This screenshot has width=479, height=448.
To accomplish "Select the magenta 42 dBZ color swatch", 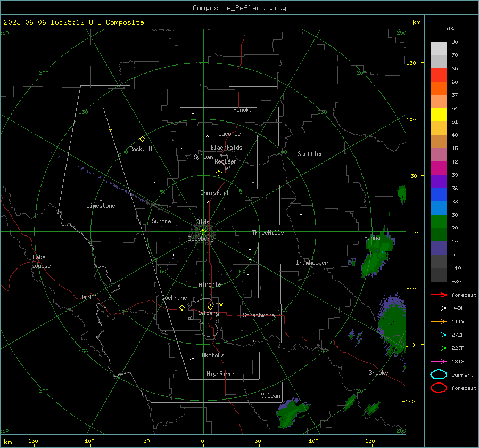I will 439,168.
